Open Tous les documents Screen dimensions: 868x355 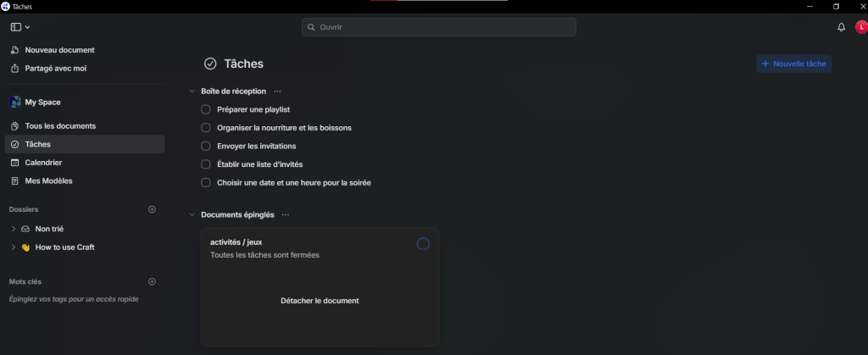tap(60, 126)
